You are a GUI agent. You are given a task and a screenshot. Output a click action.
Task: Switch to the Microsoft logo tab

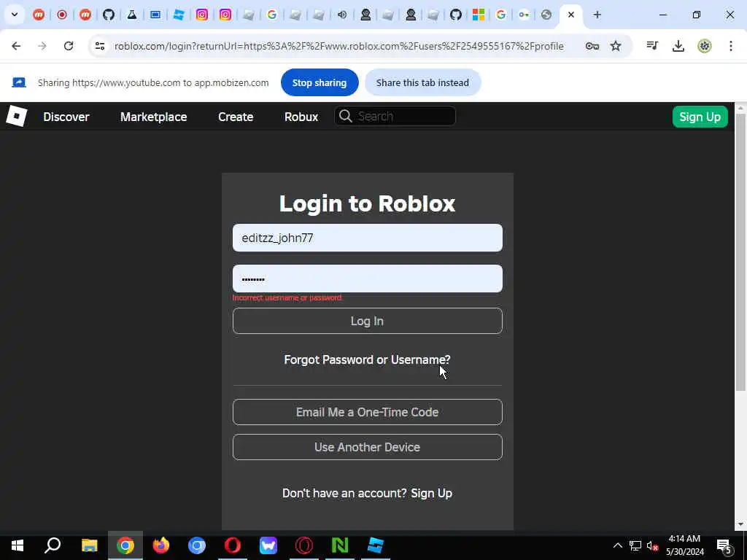pos(479,15)
